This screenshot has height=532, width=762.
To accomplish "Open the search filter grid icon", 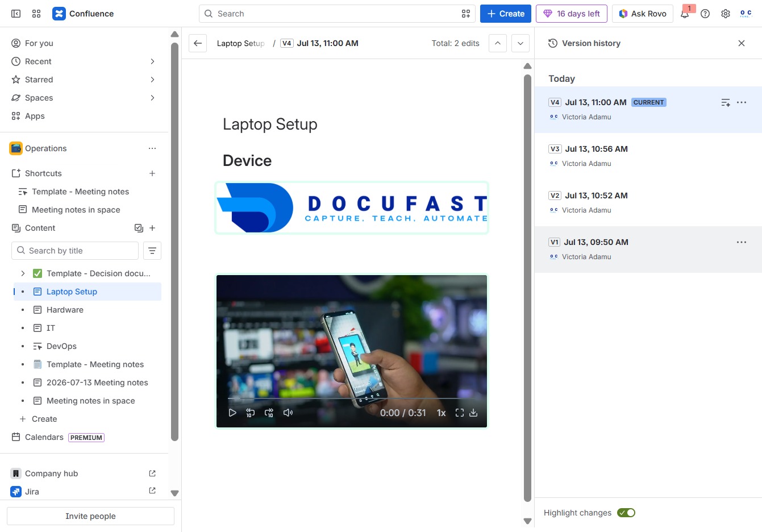I will point(466,14).
